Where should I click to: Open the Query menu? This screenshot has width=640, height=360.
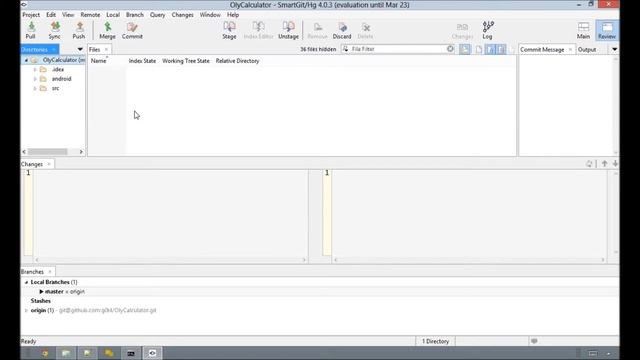point(158,15)
